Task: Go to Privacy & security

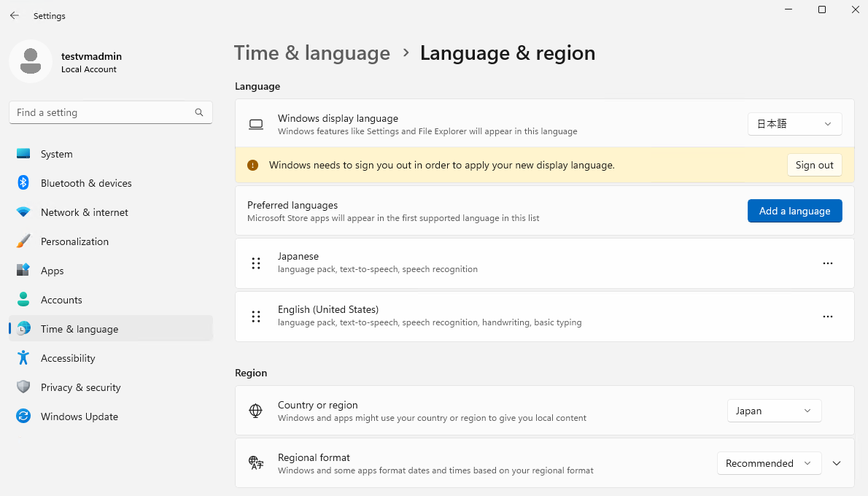Action: pyautogui.click(x=111, y=387)
